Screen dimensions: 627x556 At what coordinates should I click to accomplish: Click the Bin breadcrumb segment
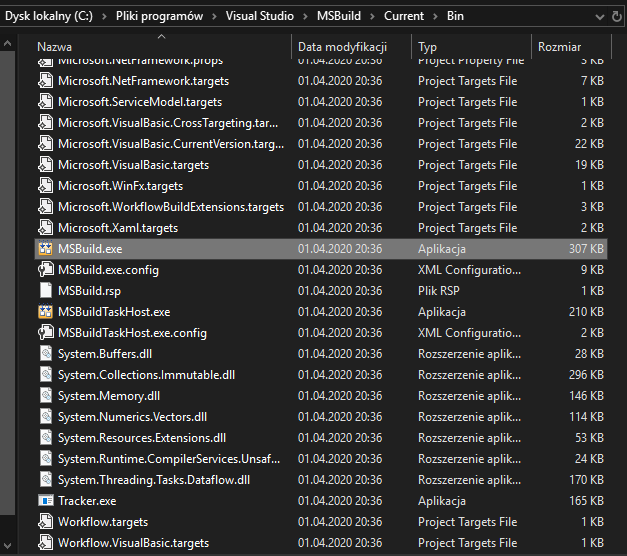point(455,16)
